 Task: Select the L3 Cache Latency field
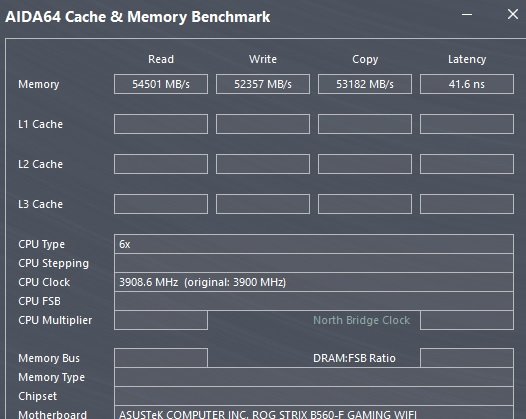tap(467, 204)
